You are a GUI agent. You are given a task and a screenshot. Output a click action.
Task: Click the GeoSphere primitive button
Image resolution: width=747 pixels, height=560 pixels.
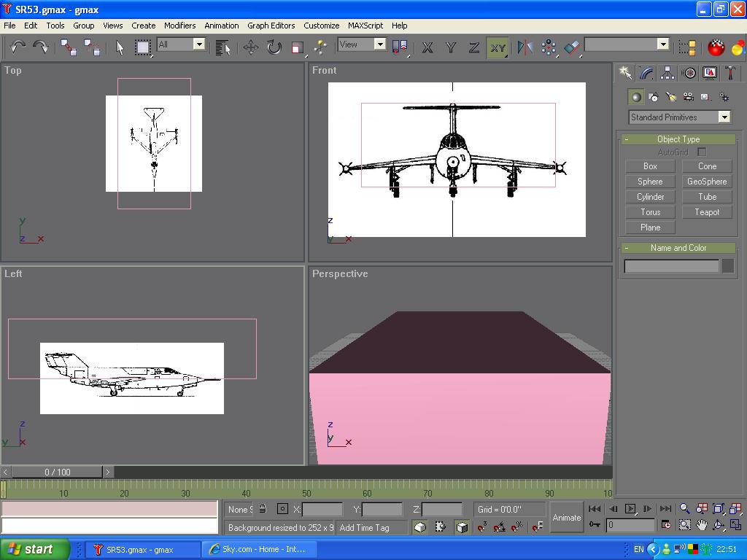707,182
